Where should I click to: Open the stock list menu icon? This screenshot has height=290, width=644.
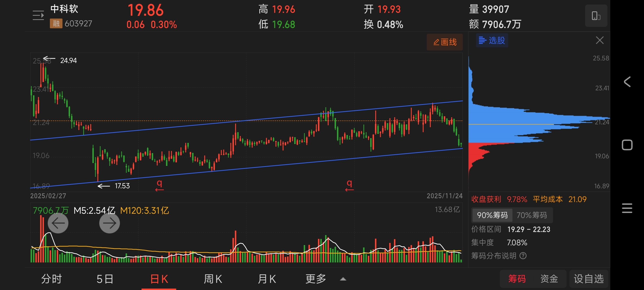click(x=38, y=15)
